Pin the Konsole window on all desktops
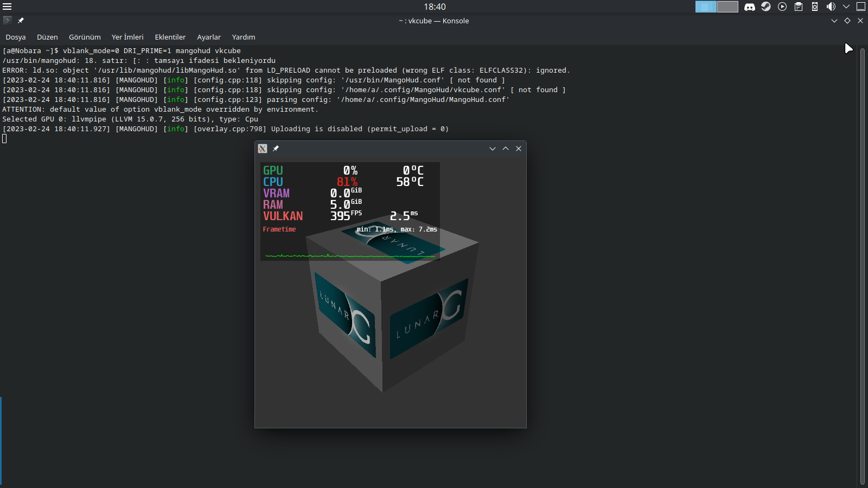Screen dimensions: 868x488 pos(21,21)
